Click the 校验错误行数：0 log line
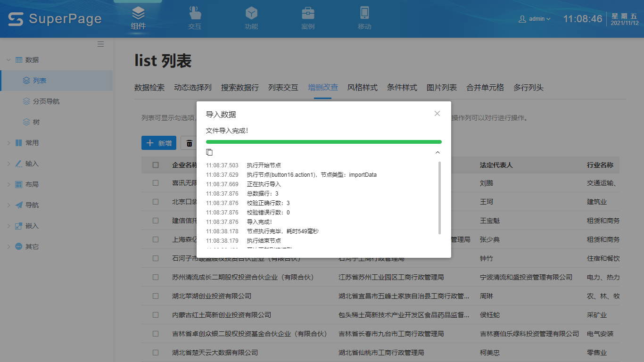The image size is (644, 362). [x=268, y=213]
